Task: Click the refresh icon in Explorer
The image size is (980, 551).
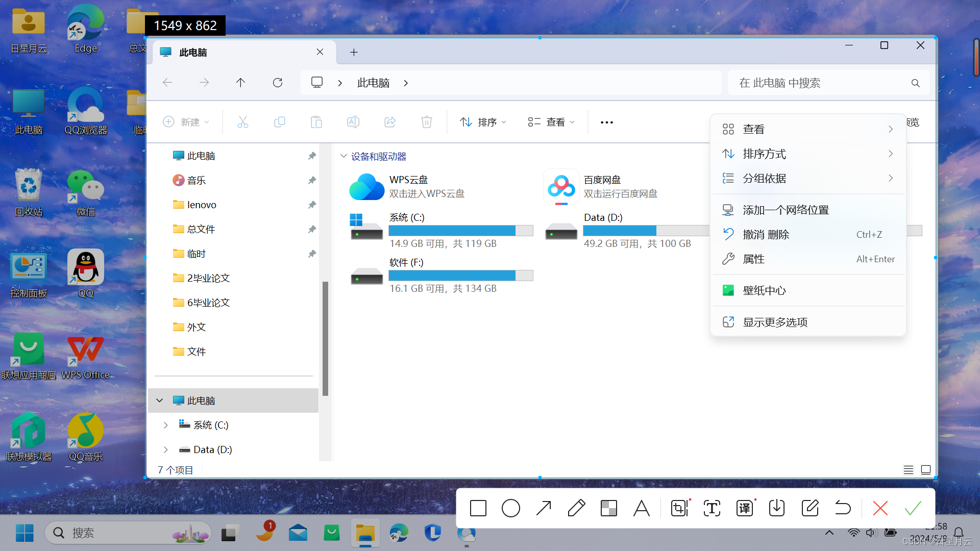Action: 277,83
